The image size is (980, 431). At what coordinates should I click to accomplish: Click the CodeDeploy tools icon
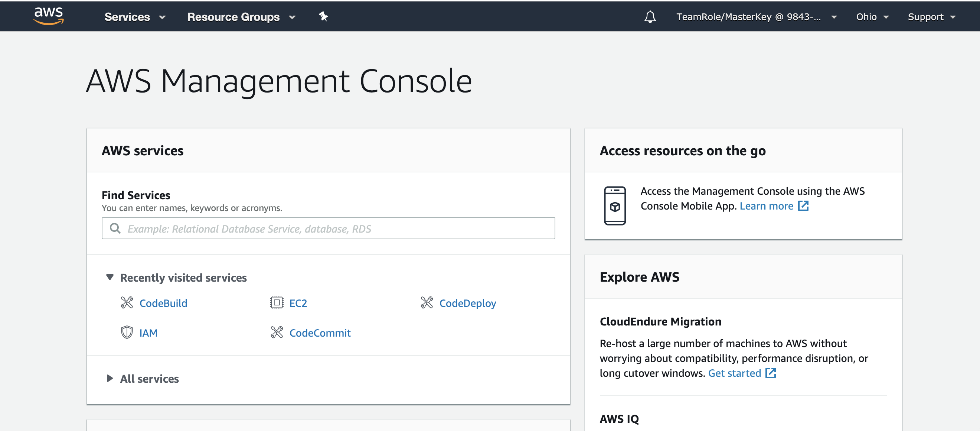(427, 303)
